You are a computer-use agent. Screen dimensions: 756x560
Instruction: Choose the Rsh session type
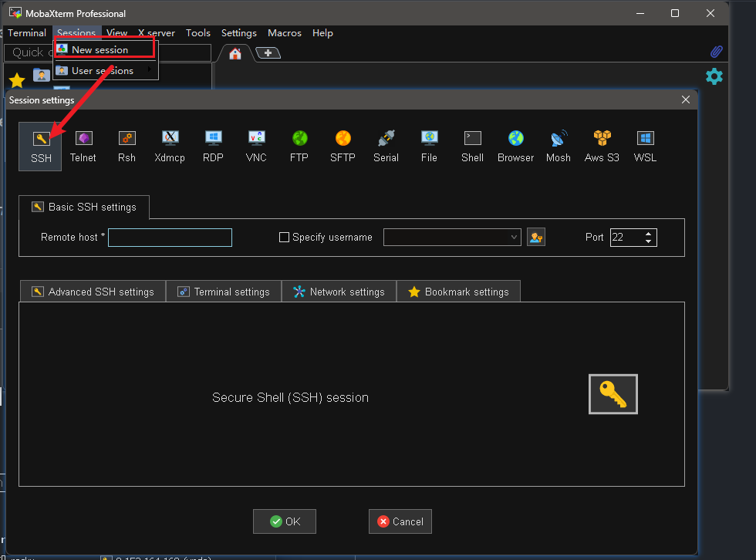[127, 147]
